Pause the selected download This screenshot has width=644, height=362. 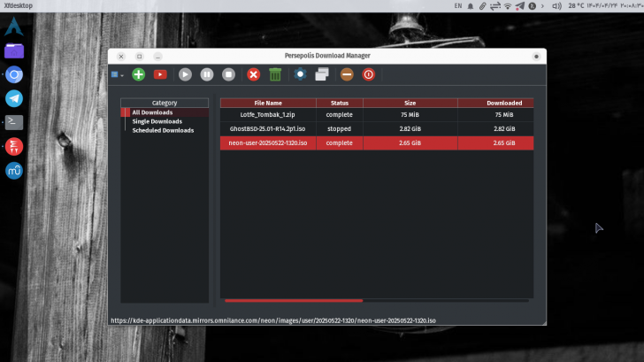(207, 74)
